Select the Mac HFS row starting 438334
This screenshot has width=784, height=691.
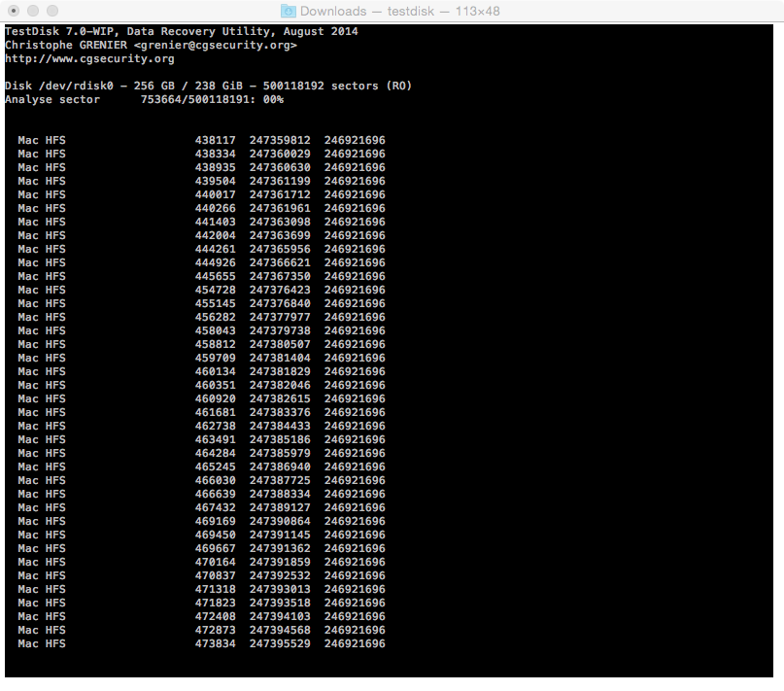(201, 154)
